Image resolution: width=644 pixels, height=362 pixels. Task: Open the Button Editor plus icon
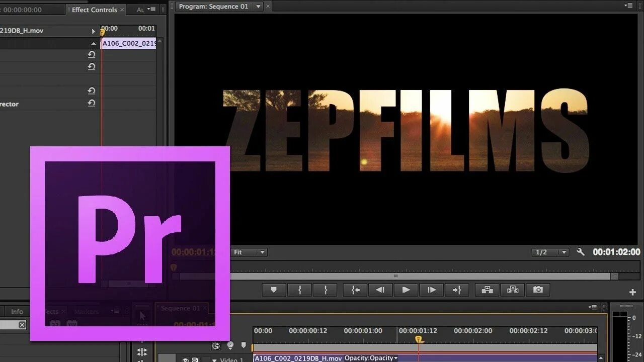(x=632, y=292)
